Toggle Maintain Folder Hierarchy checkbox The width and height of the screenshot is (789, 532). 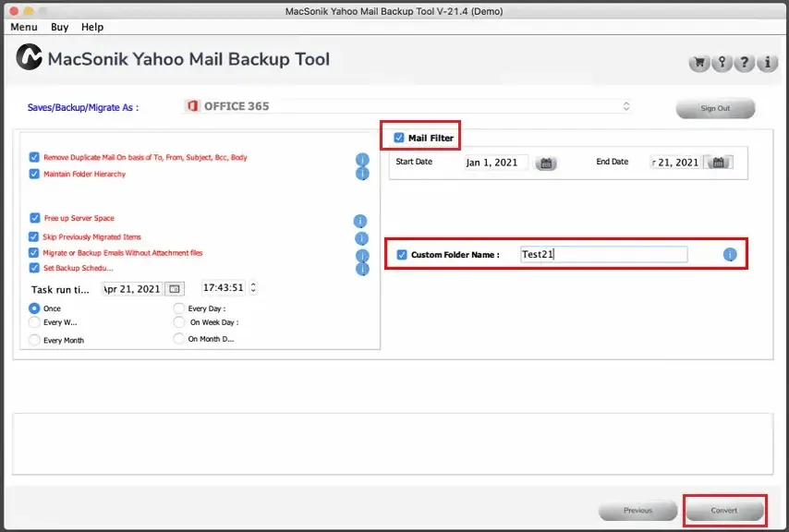34,174
